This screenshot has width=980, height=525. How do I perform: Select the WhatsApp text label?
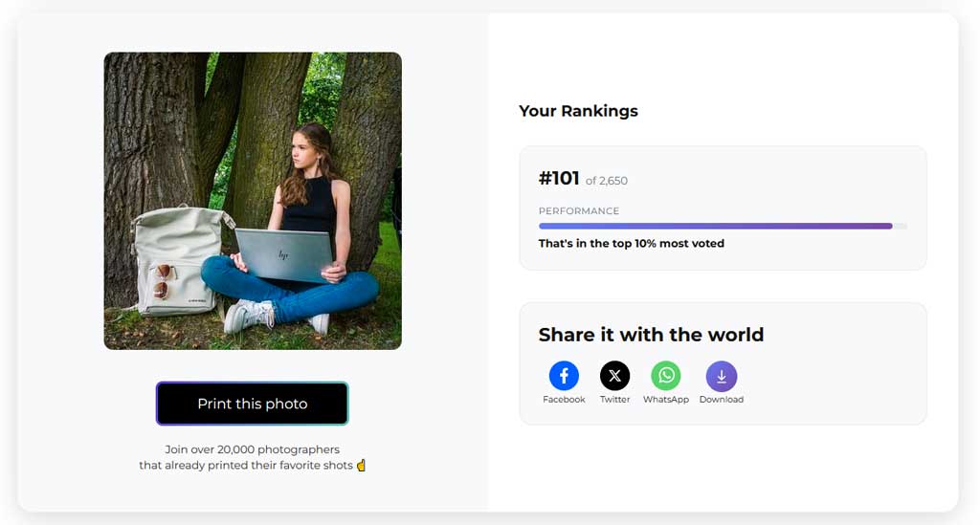pyautogui.click(x=666, y=400)
